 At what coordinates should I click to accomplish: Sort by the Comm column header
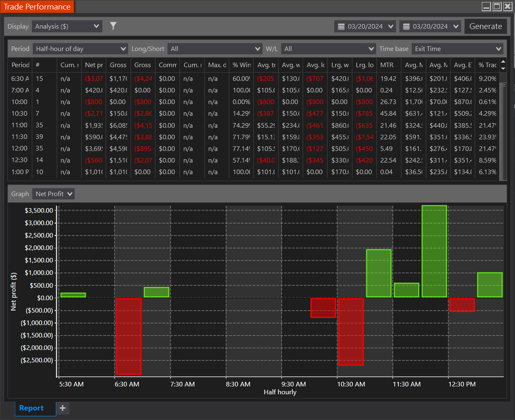[168, 65]
